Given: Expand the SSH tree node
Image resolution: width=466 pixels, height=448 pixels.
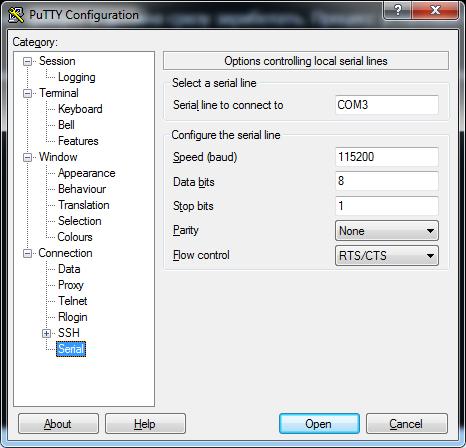Looking at the screenshot, I should [46, 333].
